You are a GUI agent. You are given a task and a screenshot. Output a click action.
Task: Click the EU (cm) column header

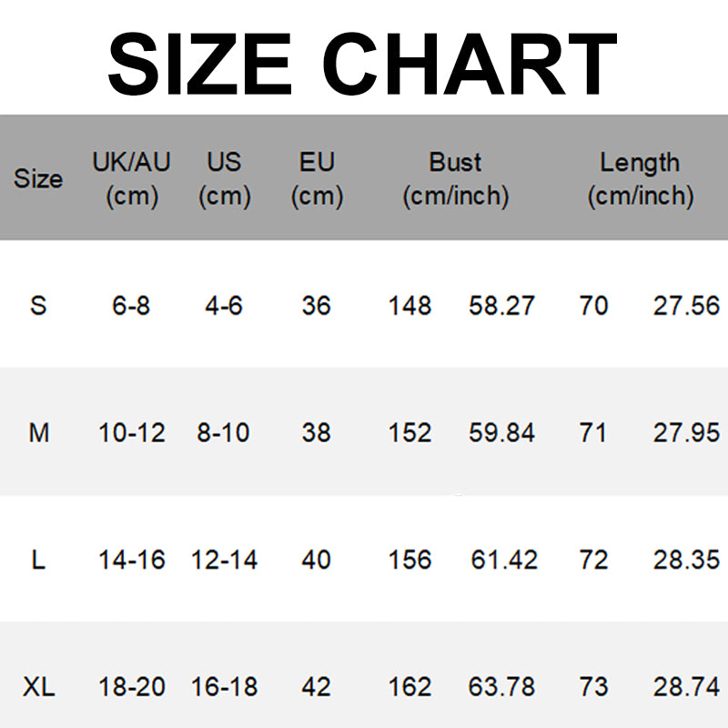tap(317, 178)
